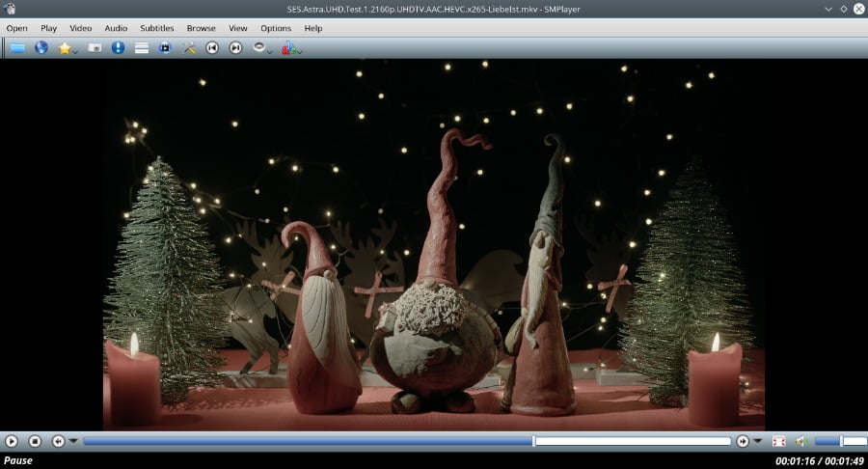Open the Video menu

point(80,28)
